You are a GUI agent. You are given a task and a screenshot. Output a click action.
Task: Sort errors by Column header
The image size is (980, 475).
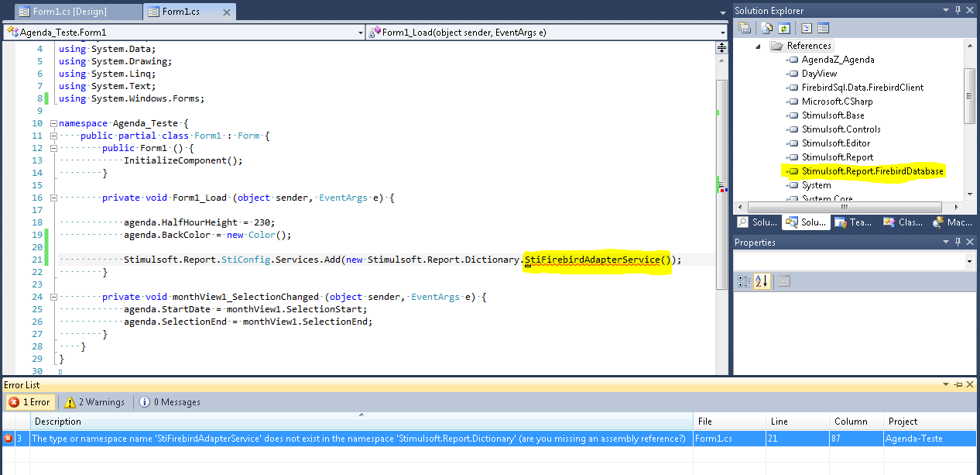point(856,422)
